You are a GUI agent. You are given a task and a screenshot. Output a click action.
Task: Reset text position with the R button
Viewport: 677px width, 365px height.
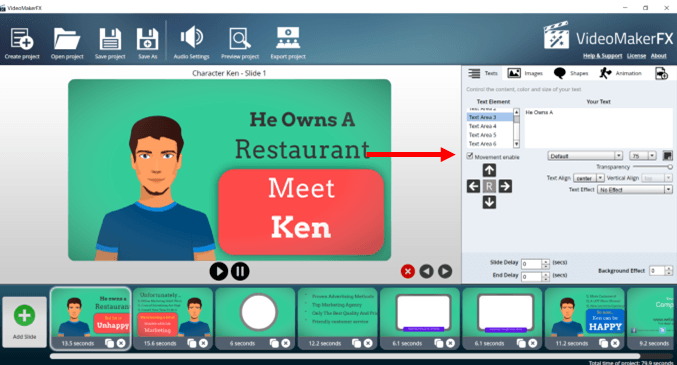(x=489, y=186)
